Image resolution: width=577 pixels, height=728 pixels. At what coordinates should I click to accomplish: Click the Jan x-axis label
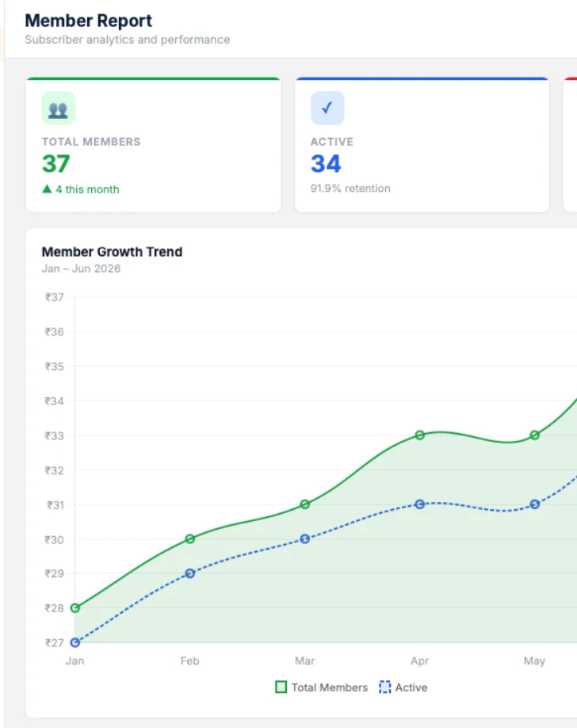[x=75, y=661]
